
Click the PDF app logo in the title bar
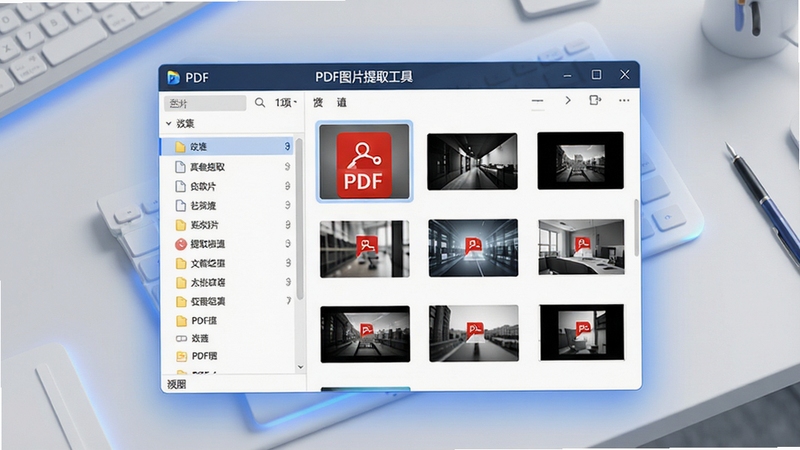[173, 78]
